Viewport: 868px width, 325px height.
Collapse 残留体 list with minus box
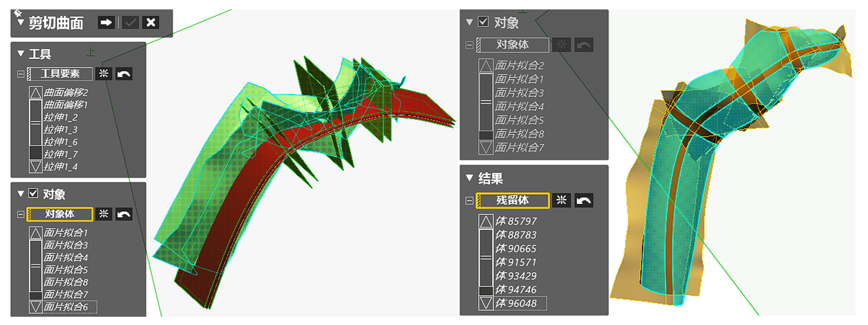point(469,201)
